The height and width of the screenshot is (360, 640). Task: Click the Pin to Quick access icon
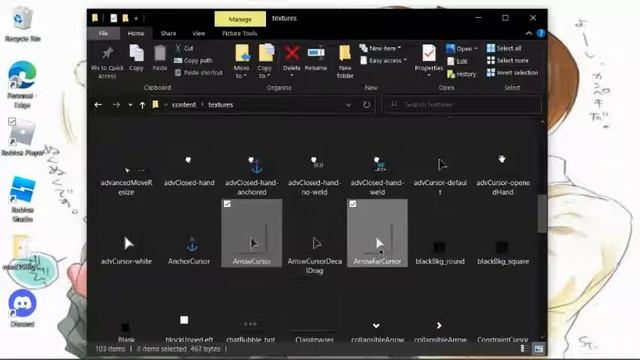[x=107, y=53]
